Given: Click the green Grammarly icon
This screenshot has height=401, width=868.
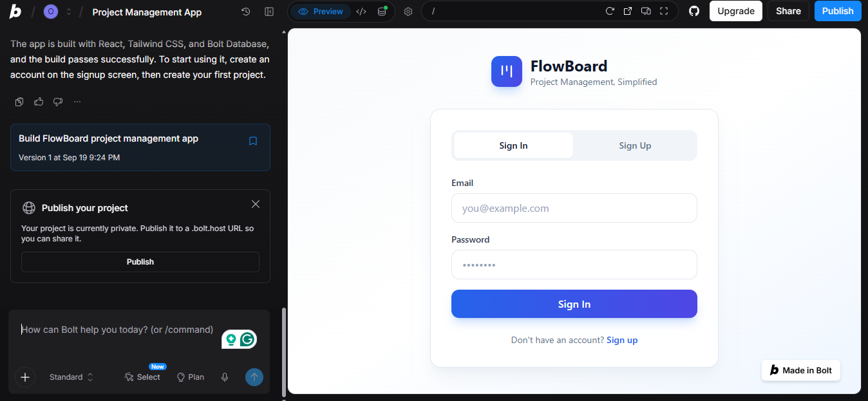Looking at the screenshot, I should pyautogui.click(x=248, y=339).
